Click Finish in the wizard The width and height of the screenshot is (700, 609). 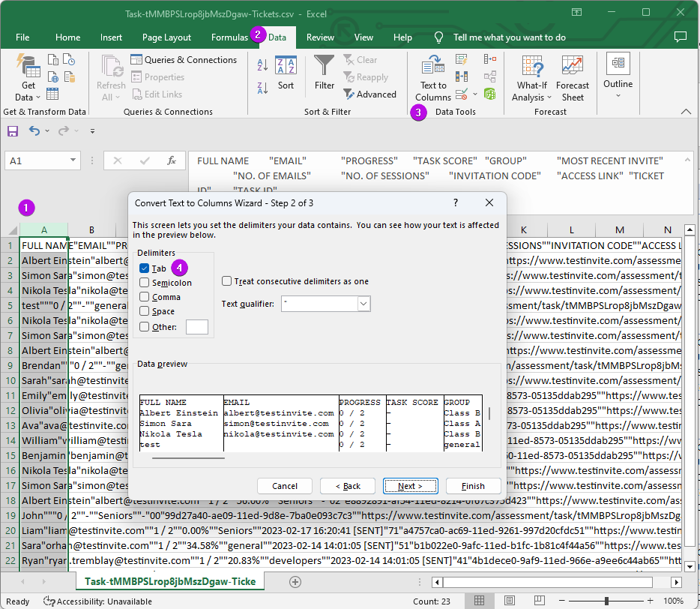(473, 486)
